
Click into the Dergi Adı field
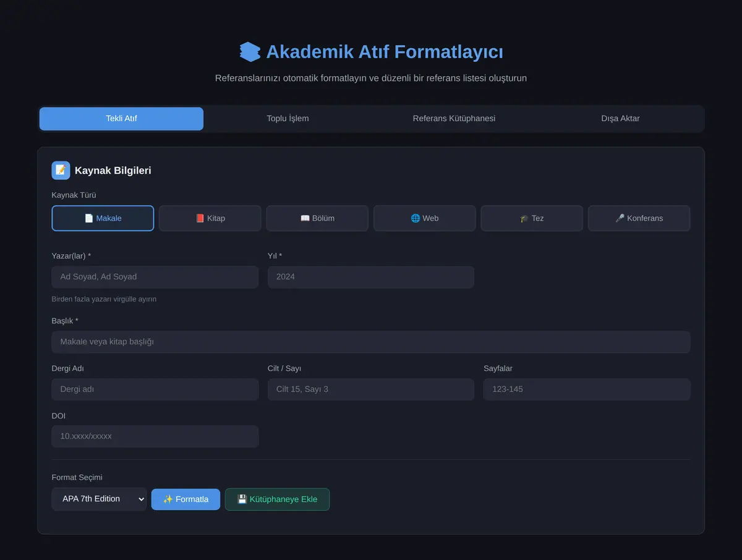(x=155, y=389)
